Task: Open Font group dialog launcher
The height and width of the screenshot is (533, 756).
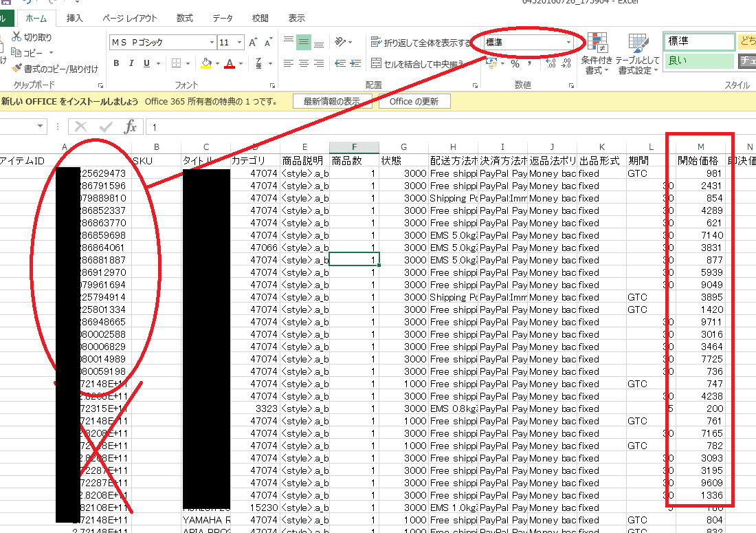Action: [272, 85]
